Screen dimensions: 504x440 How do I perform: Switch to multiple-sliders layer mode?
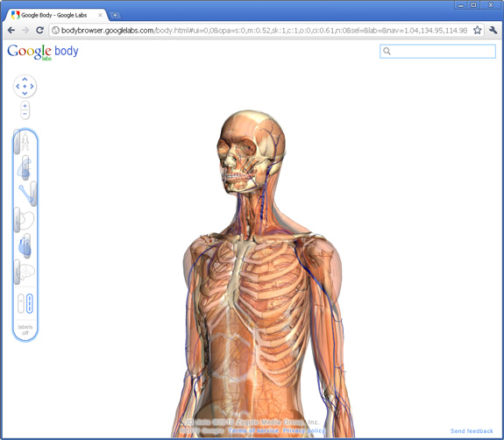[30, 303]
